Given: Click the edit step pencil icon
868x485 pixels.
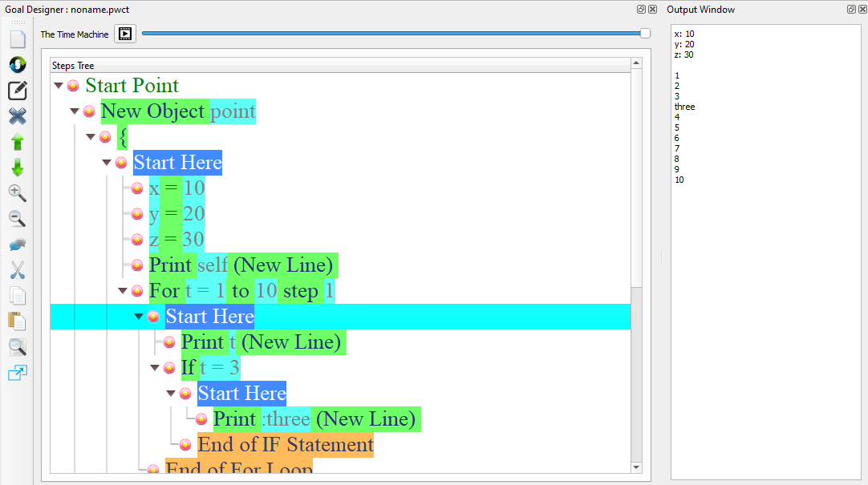Looking at the screenshot, I should point(17,91).
